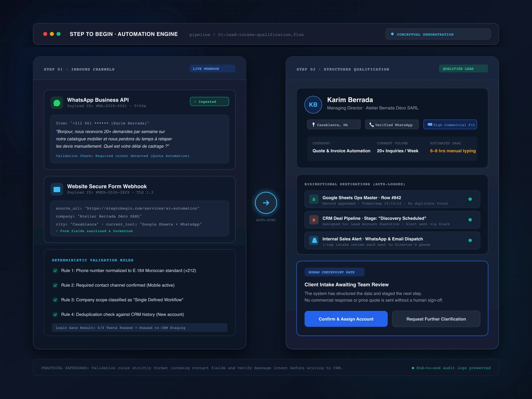Click the Google Sheets row green status dot

pos(470,199)
